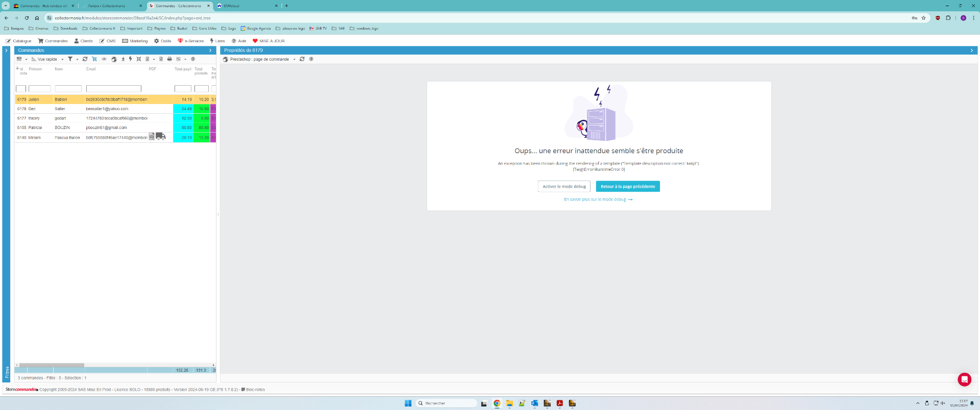Select order 6140 Miriam Pascua Baron row
This screenshot has width=980, height=410.
click(115, 137)
